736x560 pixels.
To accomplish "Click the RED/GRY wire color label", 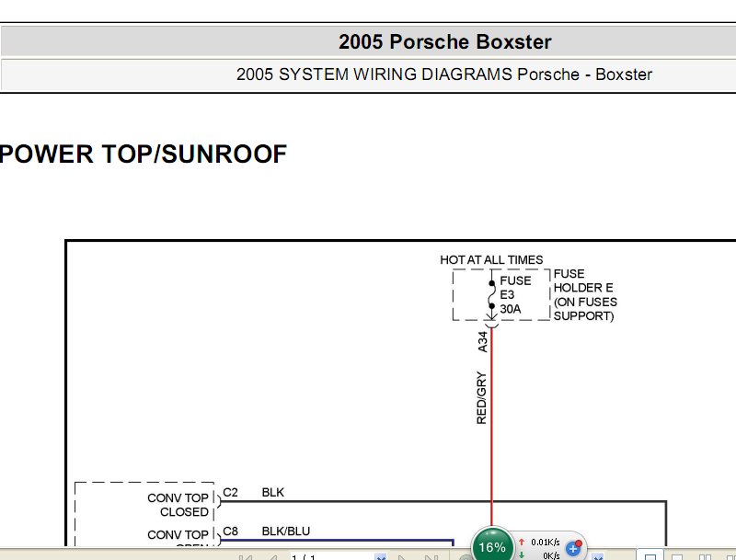I will [481, 398].
